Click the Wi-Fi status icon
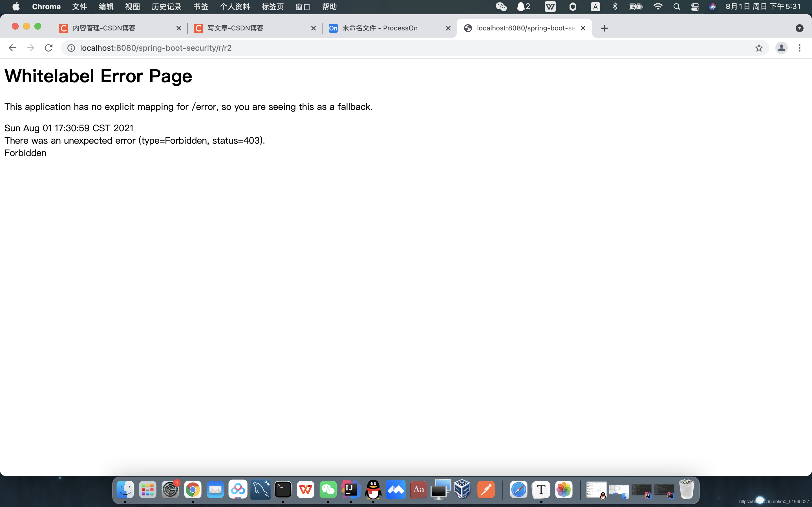812x507 pixels. [x=658, y=7]
